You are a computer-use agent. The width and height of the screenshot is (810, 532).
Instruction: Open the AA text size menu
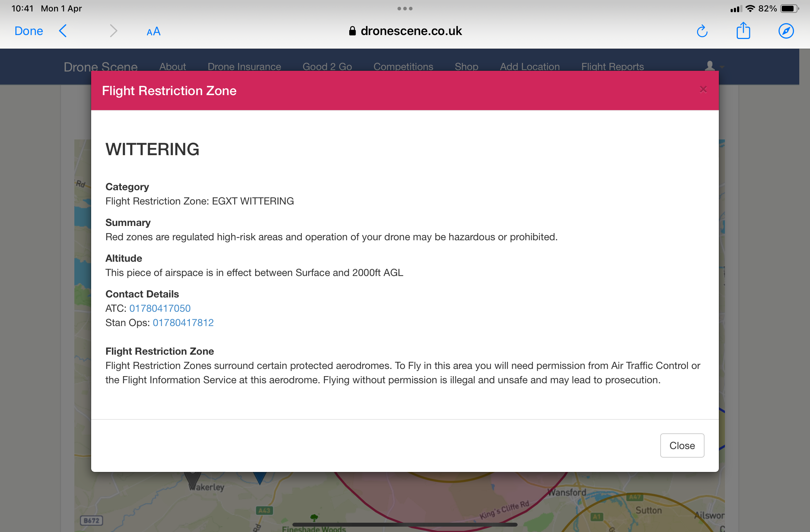153,31
